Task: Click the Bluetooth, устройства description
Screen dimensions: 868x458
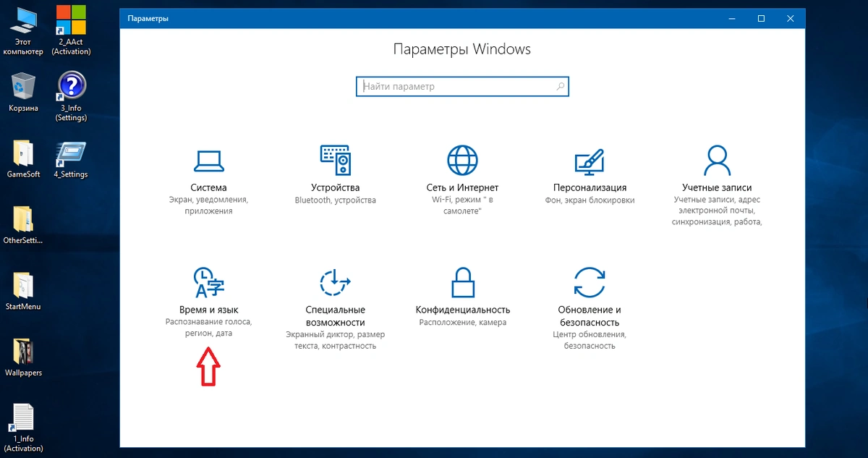Action: [336, 200]
